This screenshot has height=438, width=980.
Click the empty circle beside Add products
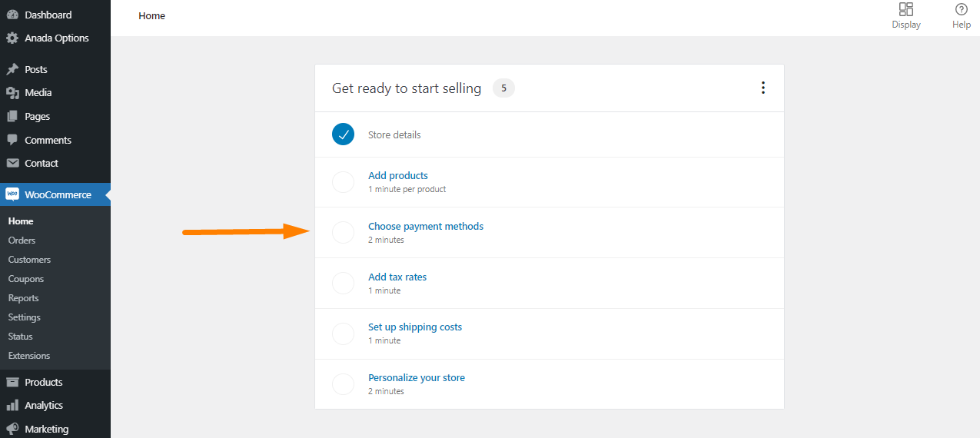click(343, 182)
